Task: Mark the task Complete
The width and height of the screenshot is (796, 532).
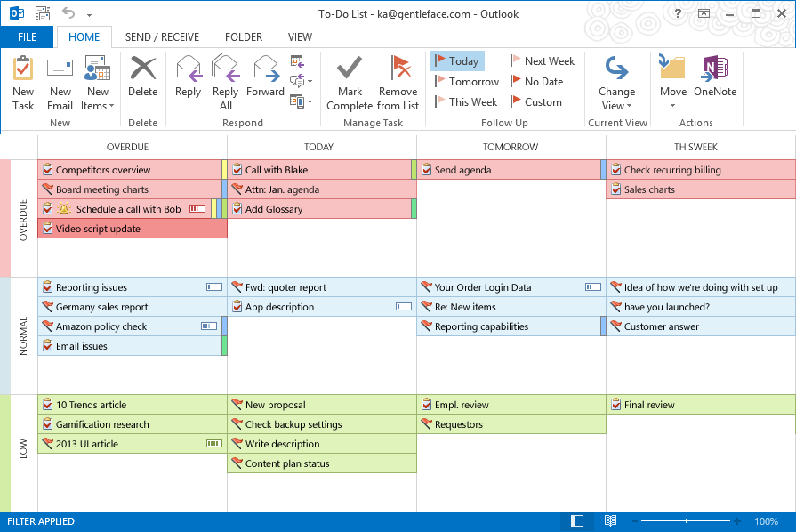Action: (350, 84)
